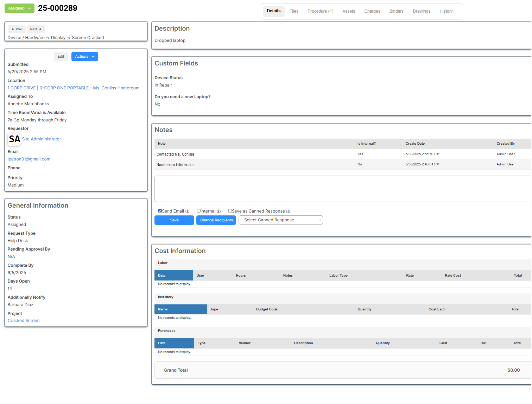Screen dimensions: 532x404
Task: Open the Procedure (1) tab
Action: tap(321, 11)
